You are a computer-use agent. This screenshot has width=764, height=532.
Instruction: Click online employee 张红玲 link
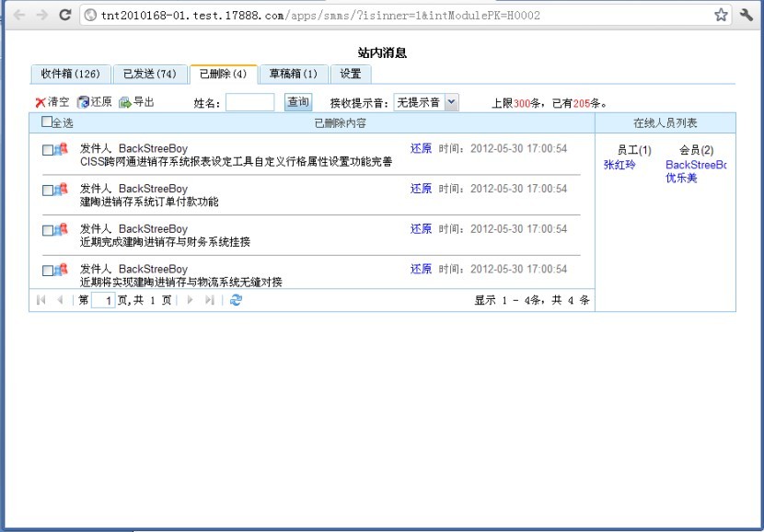click(619, 166)
